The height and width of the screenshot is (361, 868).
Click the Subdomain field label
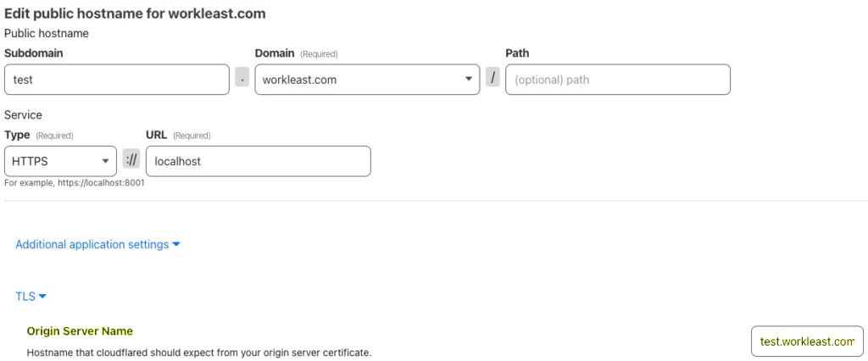[34, 53]
